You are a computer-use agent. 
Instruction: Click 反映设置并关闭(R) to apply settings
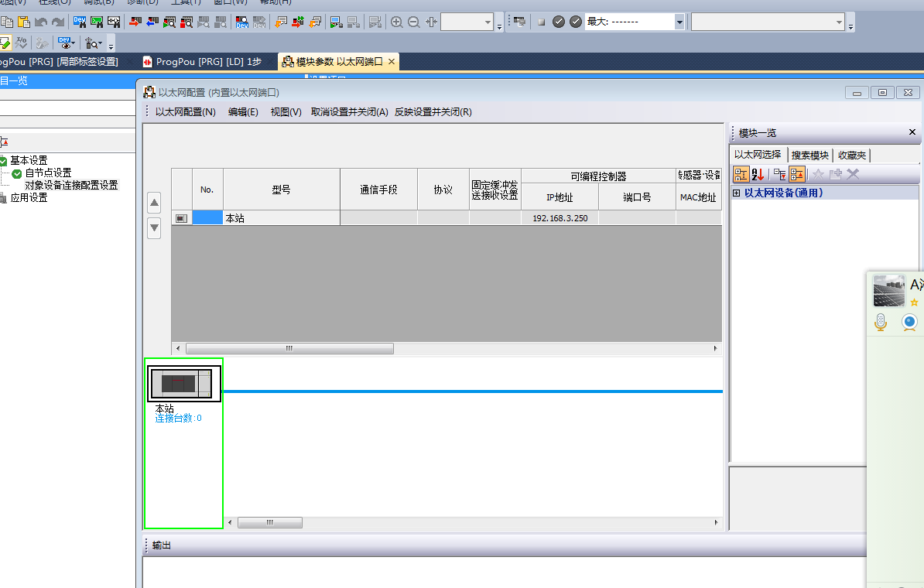[x=433, y=112]
